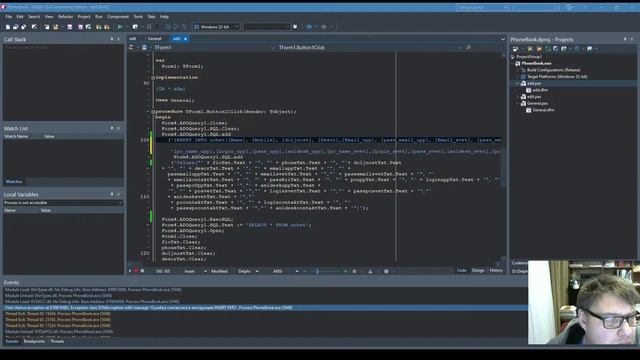Open the Edit menu

20,17
